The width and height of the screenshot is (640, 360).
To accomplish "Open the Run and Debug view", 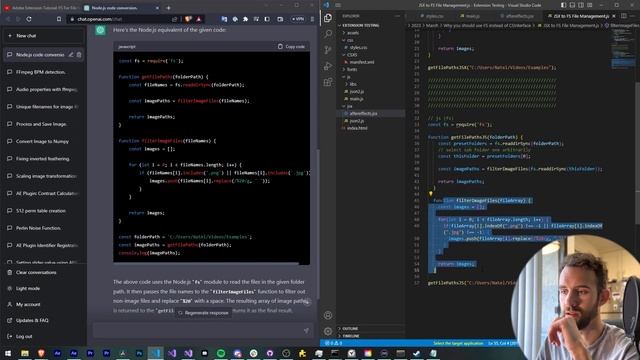I will (328, 66).
